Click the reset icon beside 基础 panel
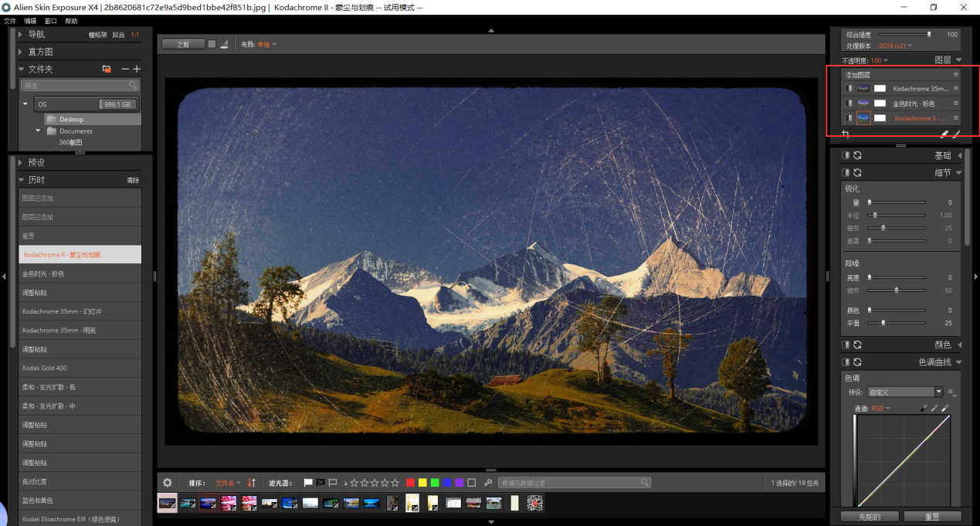 pyautogui.click(x=857, y=156)
